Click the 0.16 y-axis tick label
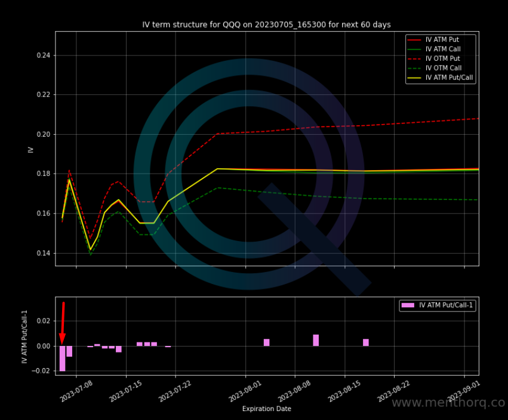 (44, 214)
